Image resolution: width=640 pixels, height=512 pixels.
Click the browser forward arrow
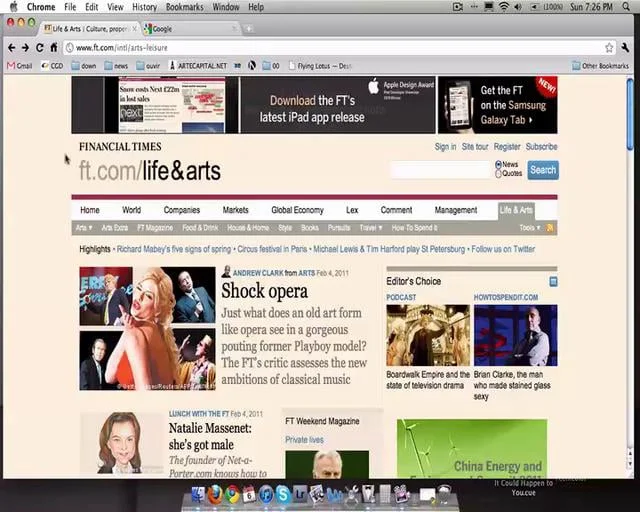(25, 48)
